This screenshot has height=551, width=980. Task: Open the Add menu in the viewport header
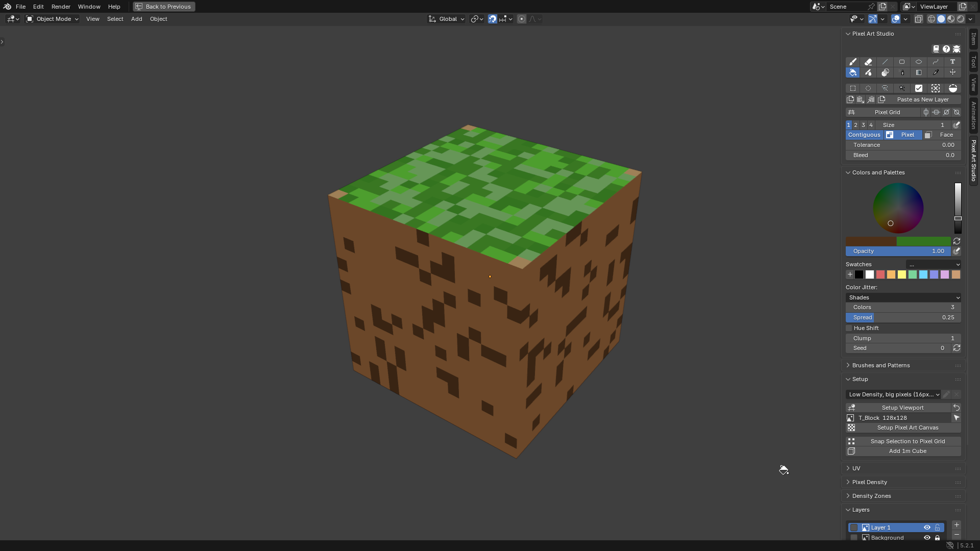[136, 19]
